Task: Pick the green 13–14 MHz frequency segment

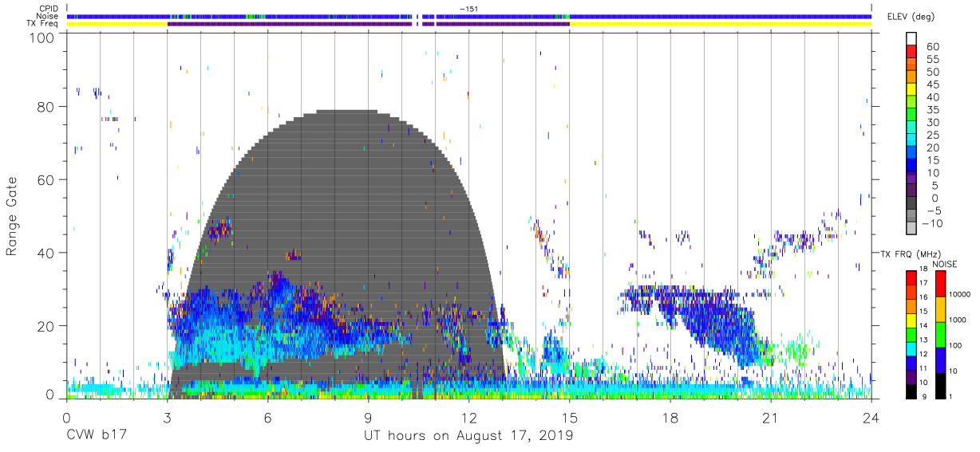Action: tap(911, 335)
